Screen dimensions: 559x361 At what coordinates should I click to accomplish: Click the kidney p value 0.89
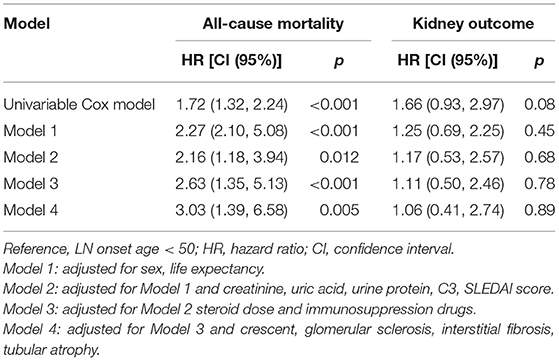click(540, 210)
